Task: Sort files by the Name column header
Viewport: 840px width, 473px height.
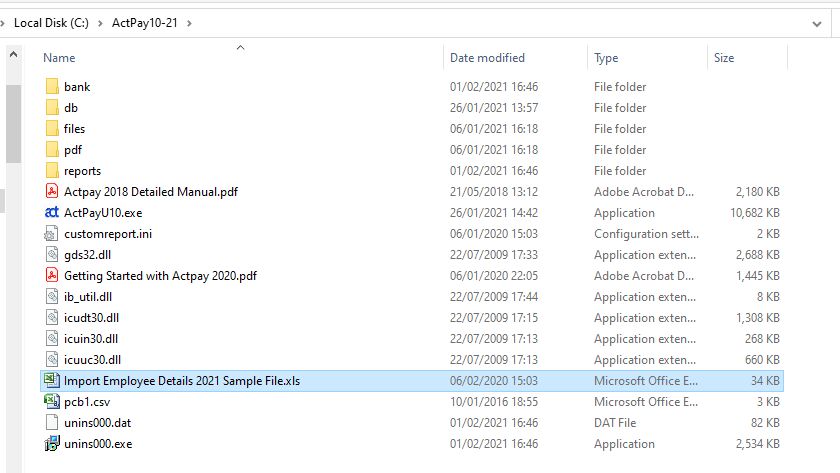Action: (60, 58)
